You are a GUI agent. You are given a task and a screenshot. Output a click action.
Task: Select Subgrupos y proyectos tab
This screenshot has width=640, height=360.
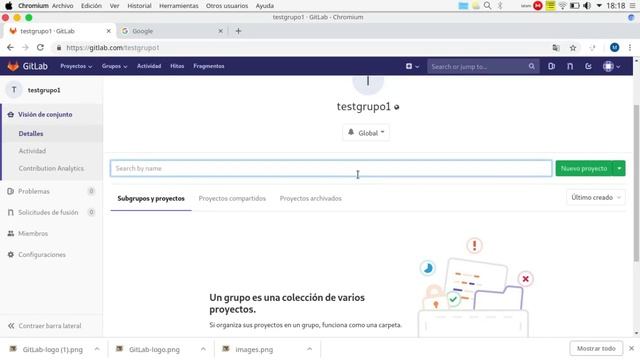tap(151, 198)
